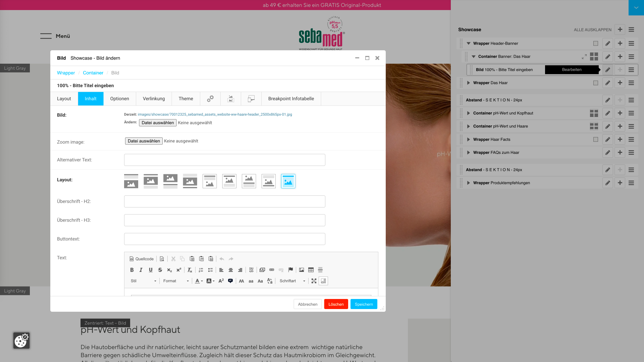Image resolution: width=644 pixels, height=362 pixels.
Task: Insert link in text editor
Action: pos(272,270)
